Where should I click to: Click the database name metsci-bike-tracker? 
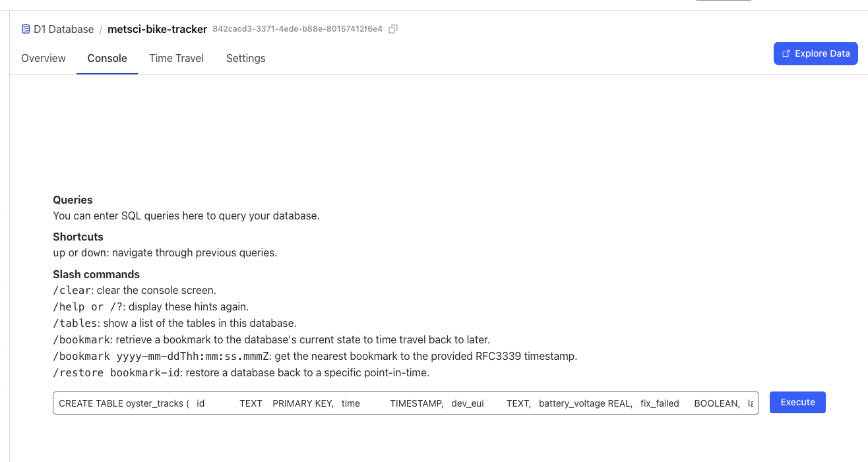[157, 29]
